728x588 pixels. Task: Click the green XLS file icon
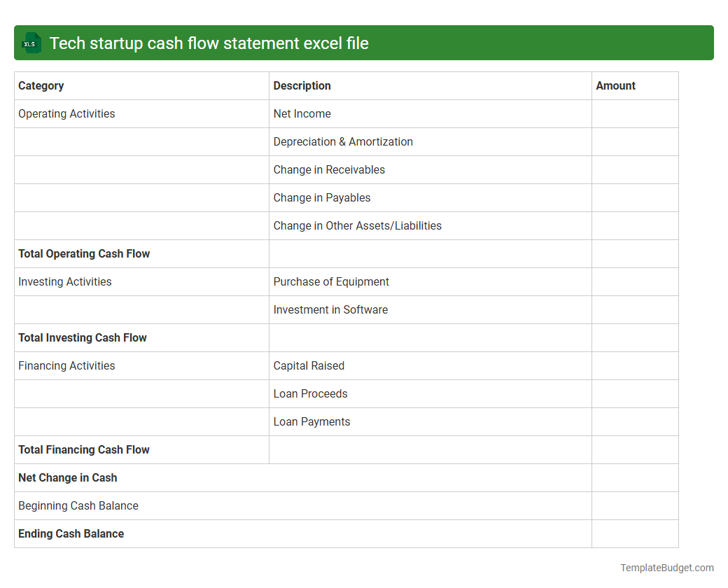(x=31, y=43)
